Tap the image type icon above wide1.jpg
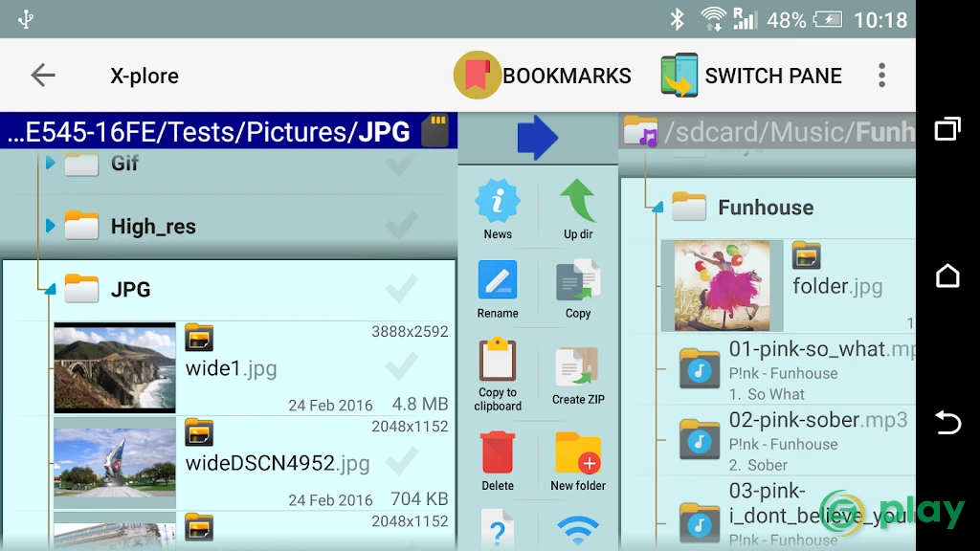 click(x=199, y=338)
